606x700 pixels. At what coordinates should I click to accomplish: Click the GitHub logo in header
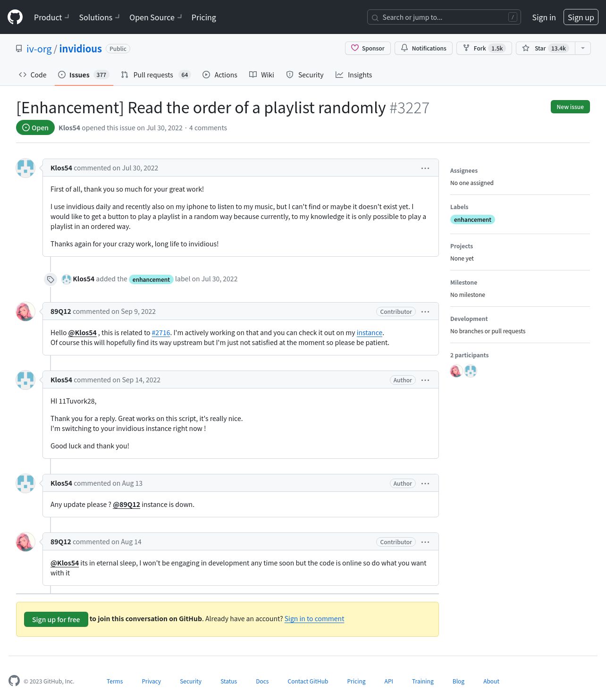tap(15, 17)
